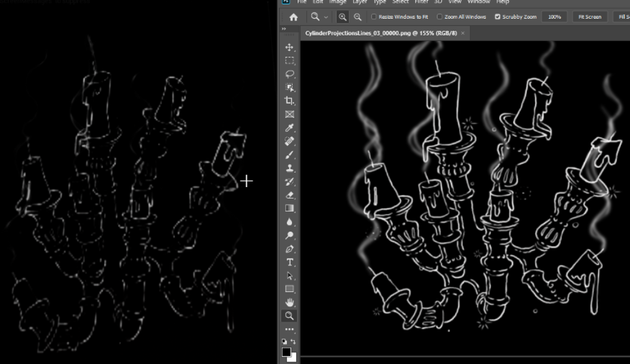Open the Edit Toolbar three-dots menu

point(290,329)
